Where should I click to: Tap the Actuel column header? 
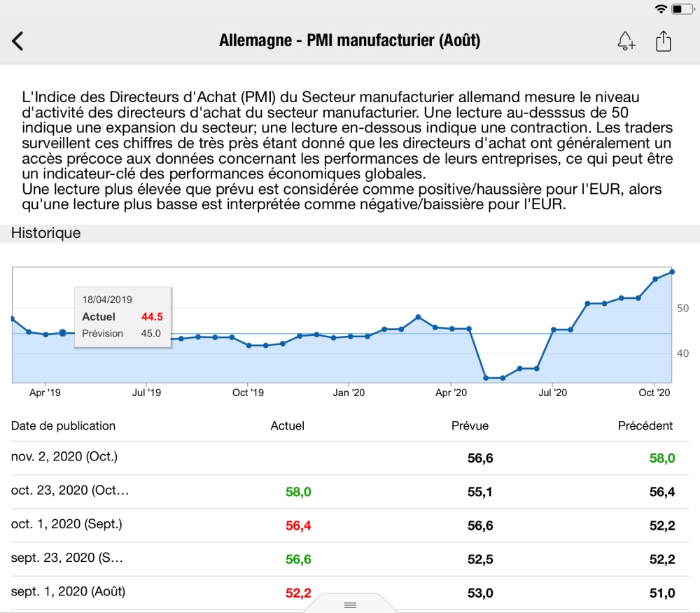[287, 425]
